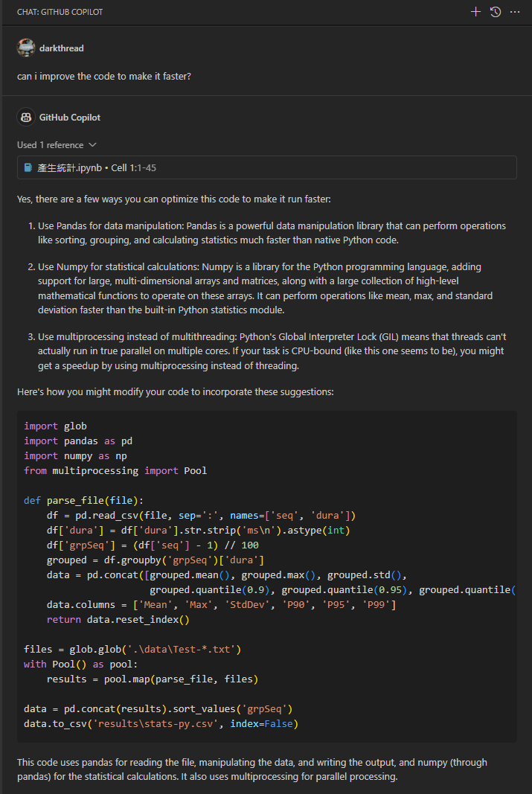Open the more actions ellipsis menu

515,12
